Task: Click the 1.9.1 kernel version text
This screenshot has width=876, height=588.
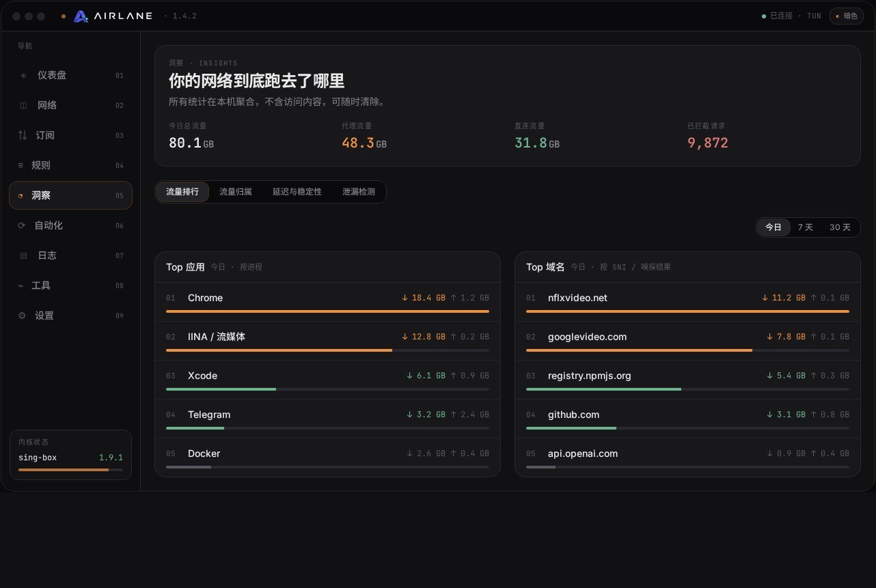Action: [111, 458]
